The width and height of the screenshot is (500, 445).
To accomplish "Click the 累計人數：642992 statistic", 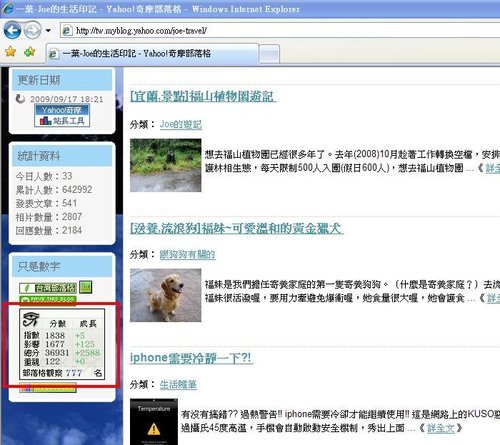I will coord(54,190).
